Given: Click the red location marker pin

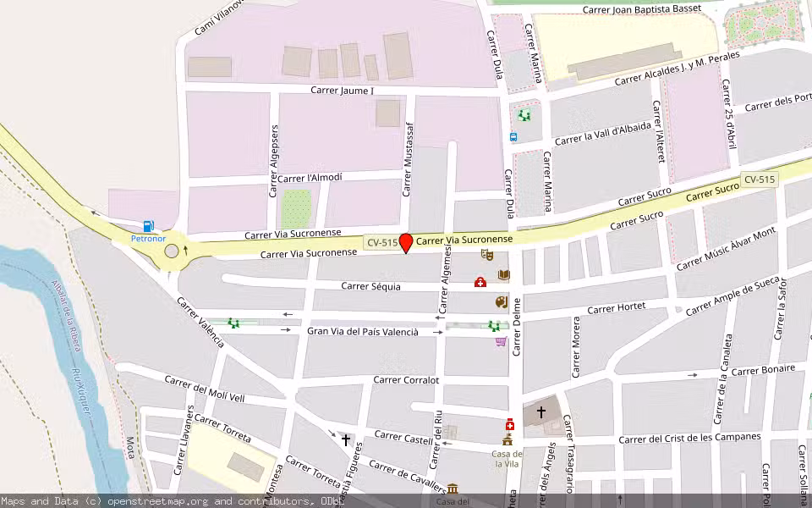Looking at the screenshot, I should pos(405,243).
